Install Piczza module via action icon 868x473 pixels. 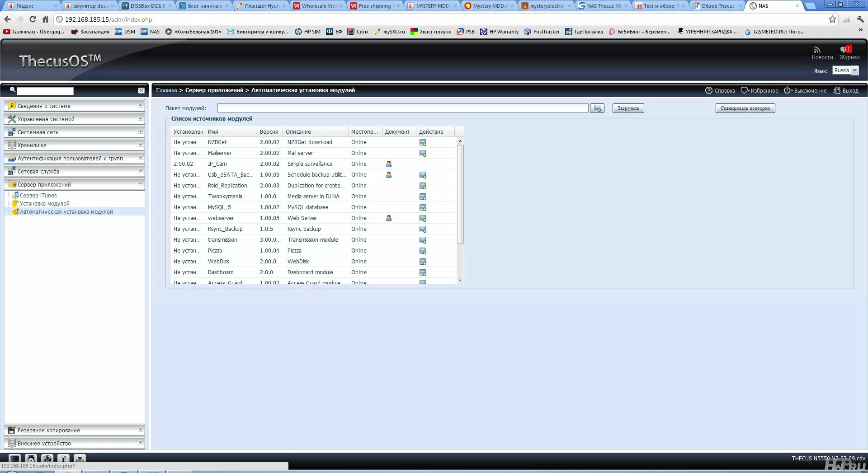(x=423, y=251)
